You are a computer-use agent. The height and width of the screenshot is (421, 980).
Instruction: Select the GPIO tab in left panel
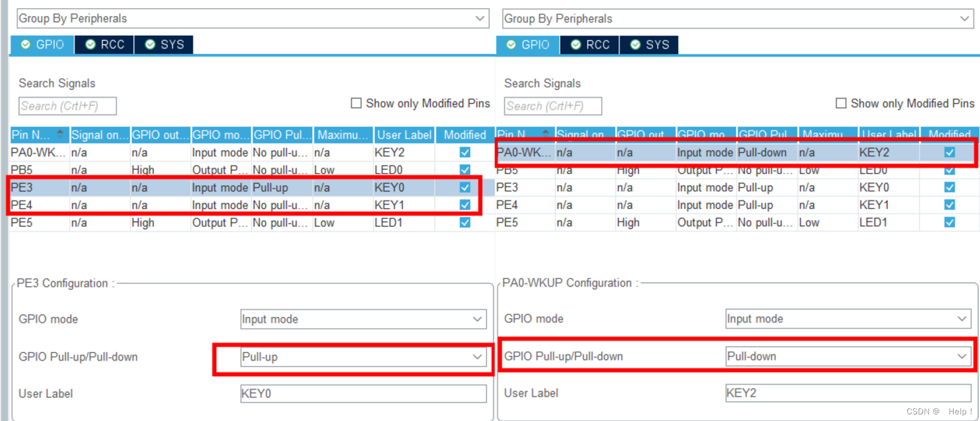pyautogui.click(x=42, y=45)
